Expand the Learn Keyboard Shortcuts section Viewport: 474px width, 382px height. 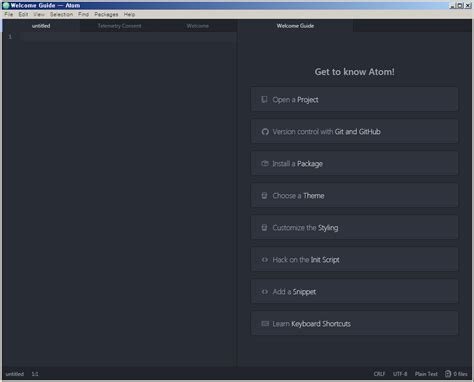coord(354,323)
